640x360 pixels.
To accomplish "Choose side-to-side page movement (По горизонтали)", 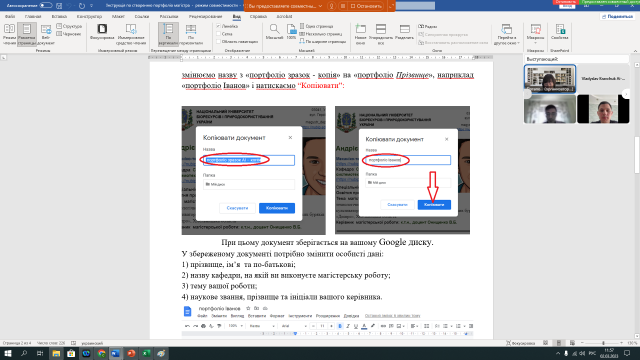I will (191, 34).
